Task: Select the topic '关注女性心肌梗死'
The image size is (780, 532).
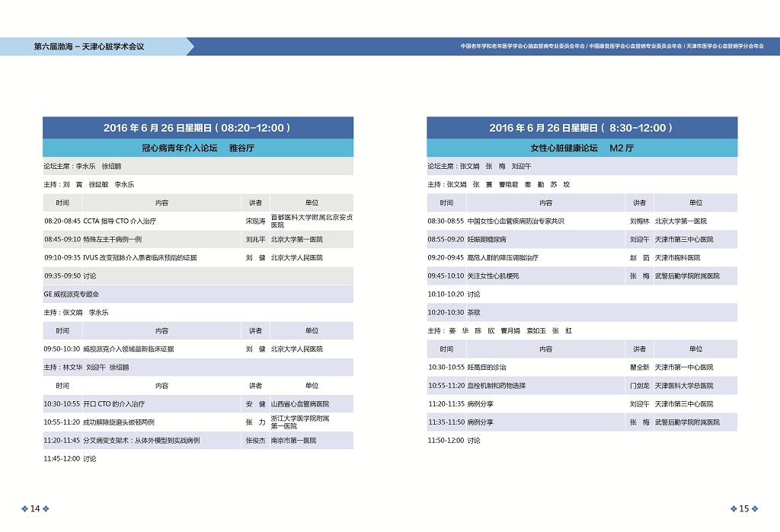Action: (493, 276)
